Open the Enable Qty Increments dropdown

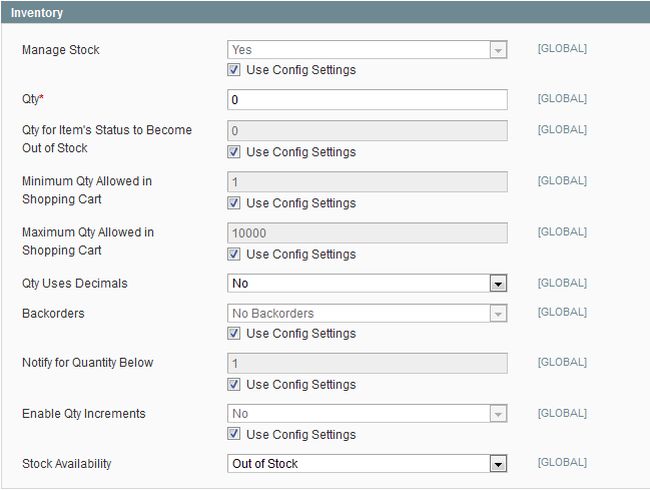click(367, 414)
